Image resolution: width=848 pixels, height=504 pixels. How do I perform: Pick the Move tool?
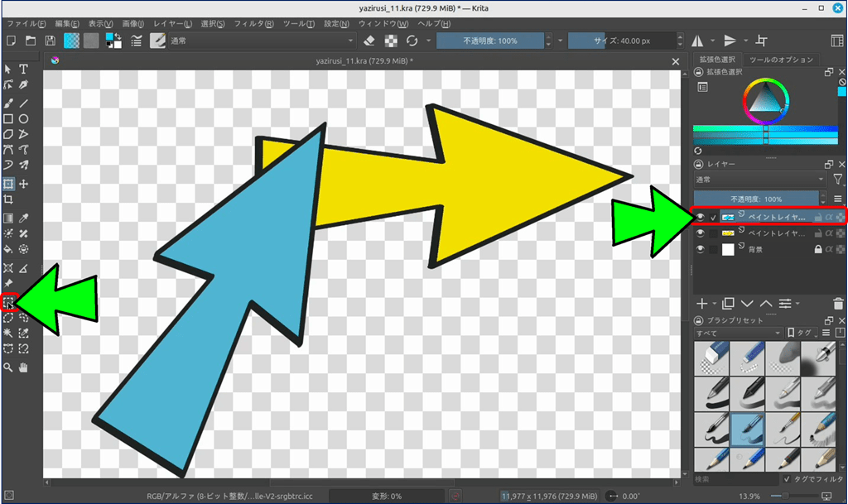[24, 184]
